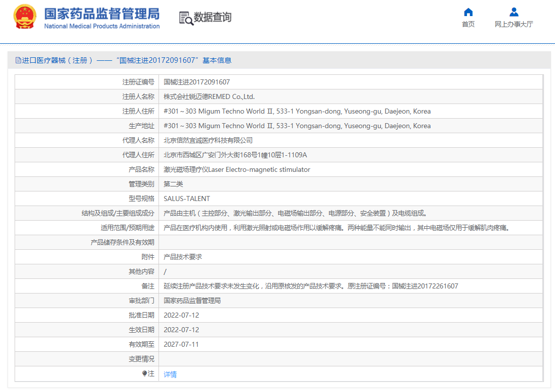Click the 管理类别 label

coord(141,184)
